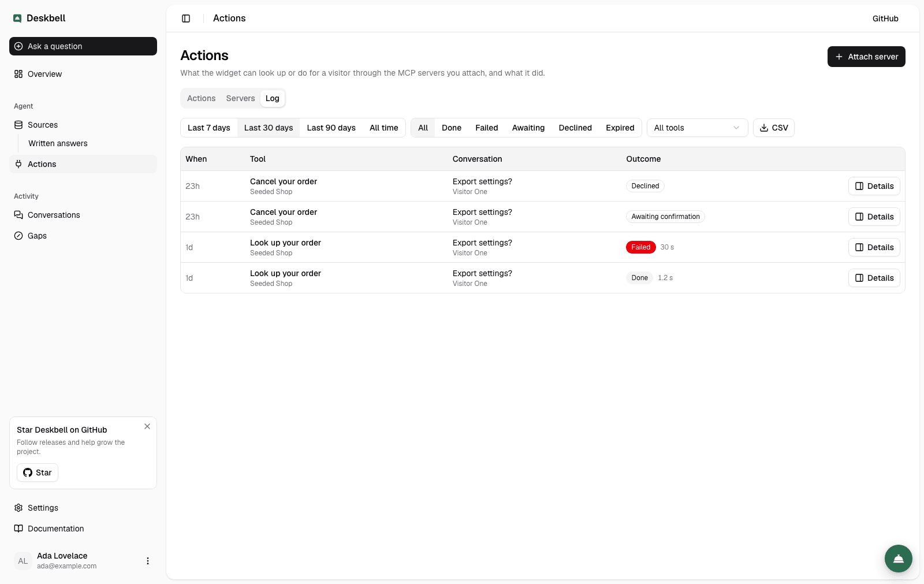Filter by All time

pyautogui.click(x=384, y=128)
